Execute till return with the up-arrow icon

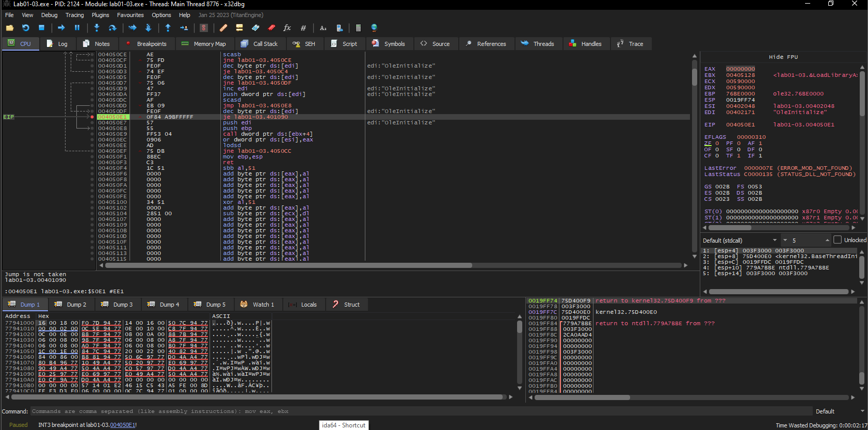coord(168,28)
